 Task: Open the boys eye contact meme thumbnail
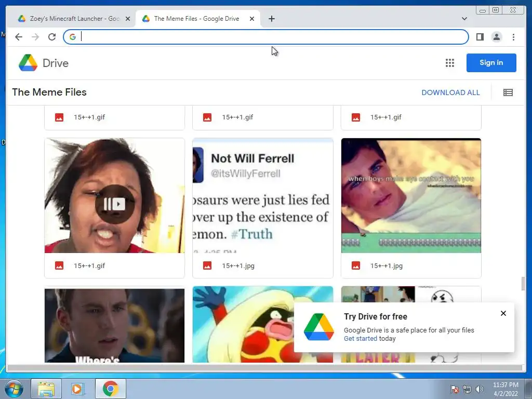[x=411, y=195]
